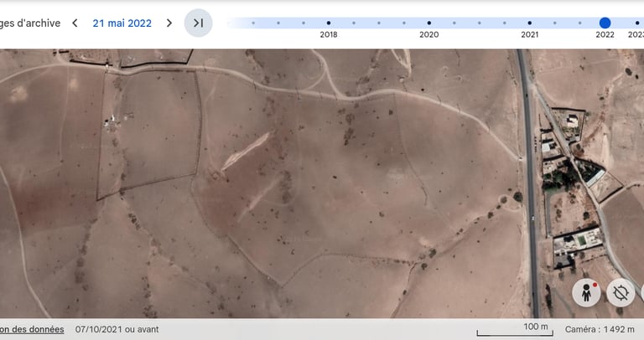Image resolution: width=644 pixels, height=340 pixels.
Task: Click the 'Caméra : 1 492 m' altitude readout
Action: pos(600,329)
